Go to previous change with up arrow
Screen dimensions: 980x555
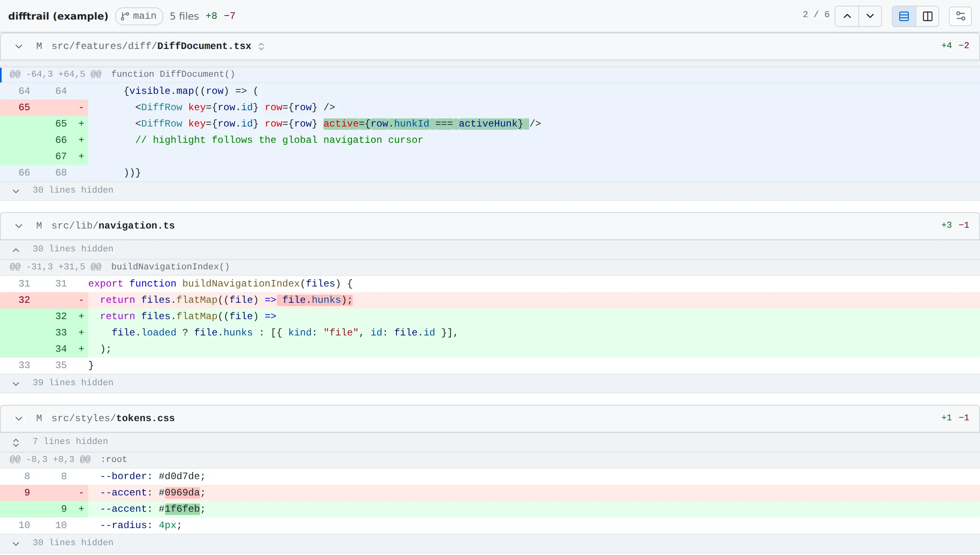click(x=847, y=16)
